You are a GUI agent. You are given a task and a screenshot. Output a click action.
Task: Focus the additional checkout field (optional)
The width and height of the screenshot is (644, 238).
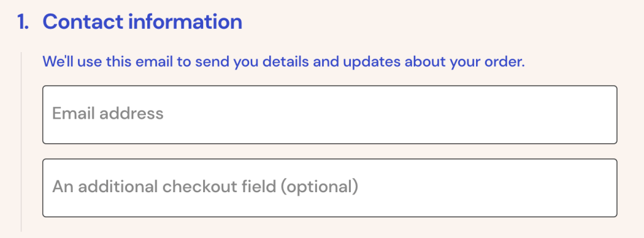(x=330, y=188)
